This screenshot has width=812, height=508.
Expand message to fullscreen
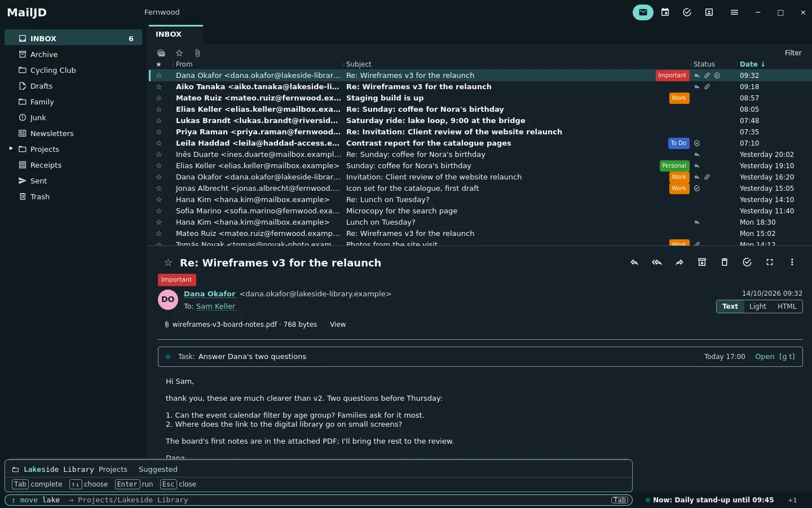770,262
